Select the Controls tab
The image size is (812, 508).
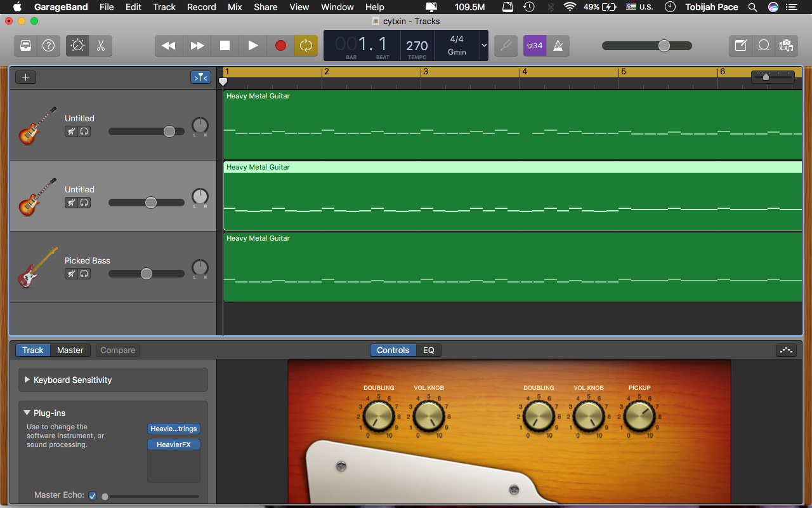pos(393,350)
